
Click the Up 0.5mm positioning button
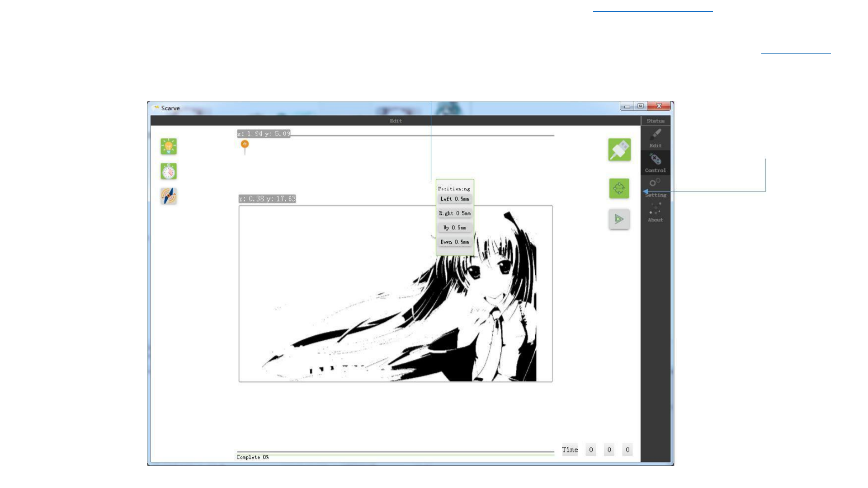(455, 228)
